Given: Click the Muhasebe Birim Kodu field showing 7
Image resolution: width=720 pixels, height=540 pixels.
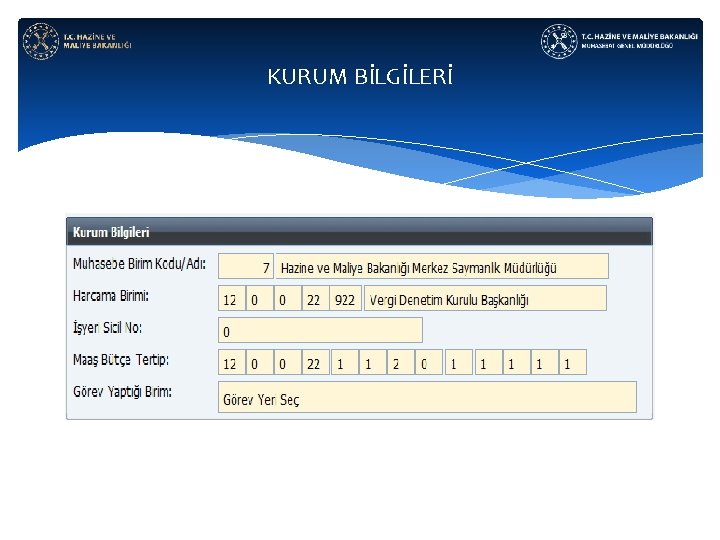Looking at the screenshot, I should tap(246, 266).
